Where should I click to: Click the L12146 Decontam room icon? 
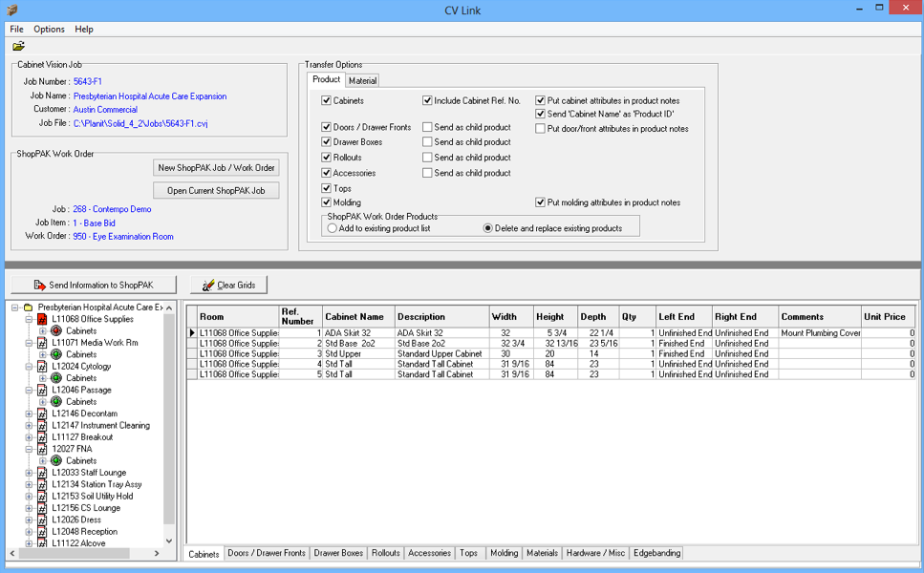[42, 414]
